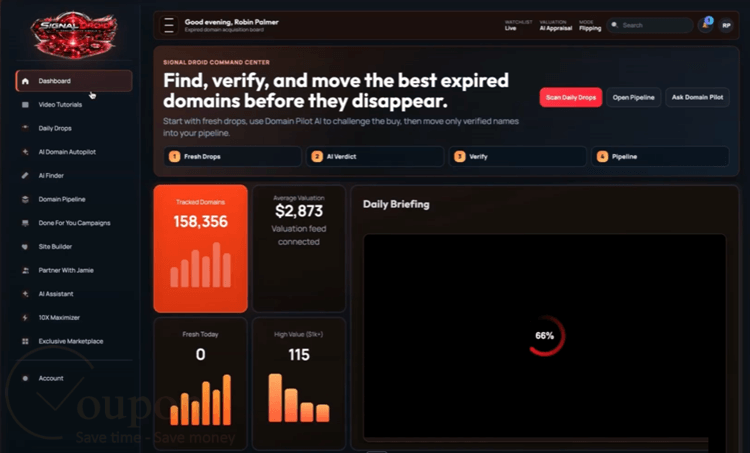Click the Watchlist Live indicator
The image size is (750, 453).
(518, 25)
